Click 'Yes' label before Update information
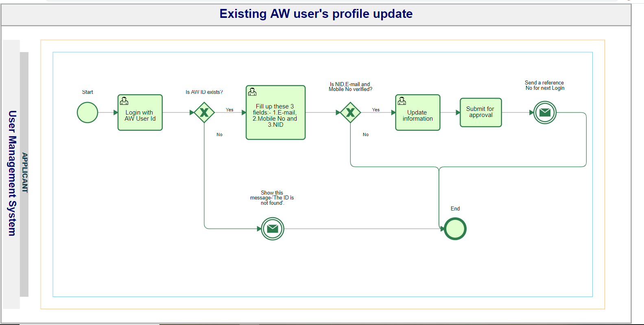This screenshot has width=644, height=325. (x=376, y=110)
